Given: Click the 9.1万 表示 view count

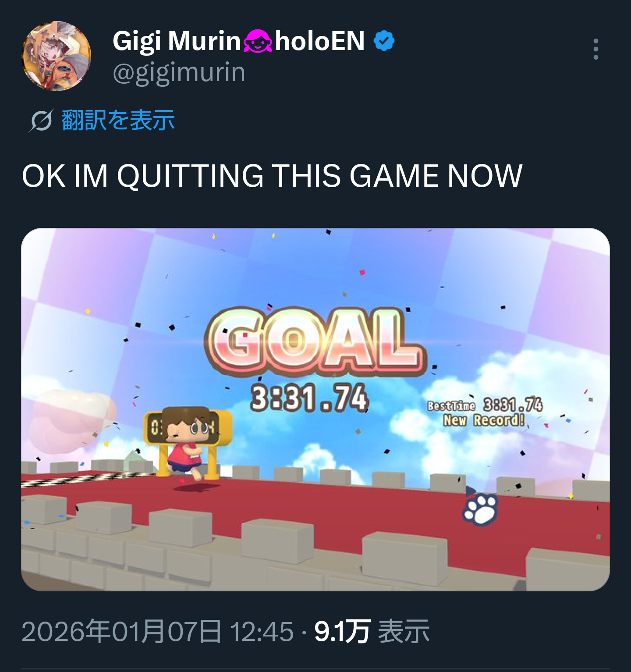Looking at the screenshot, I should tap(372, 631).
